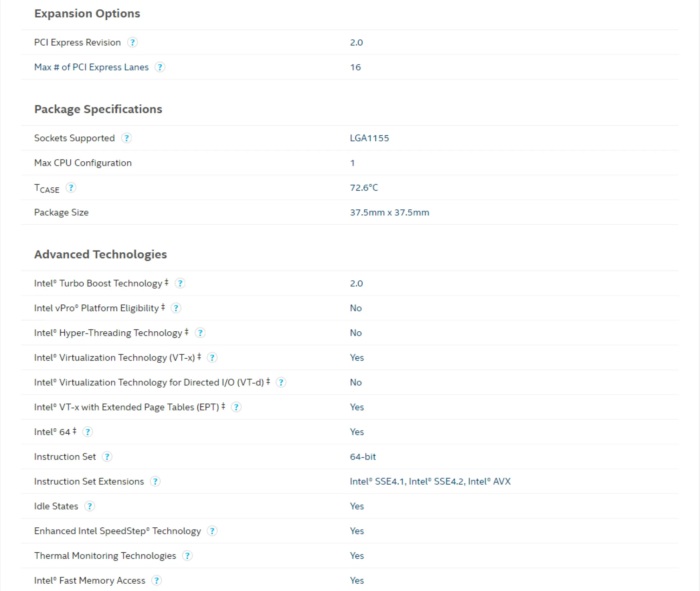Open help for Instruction Set row

107,457
